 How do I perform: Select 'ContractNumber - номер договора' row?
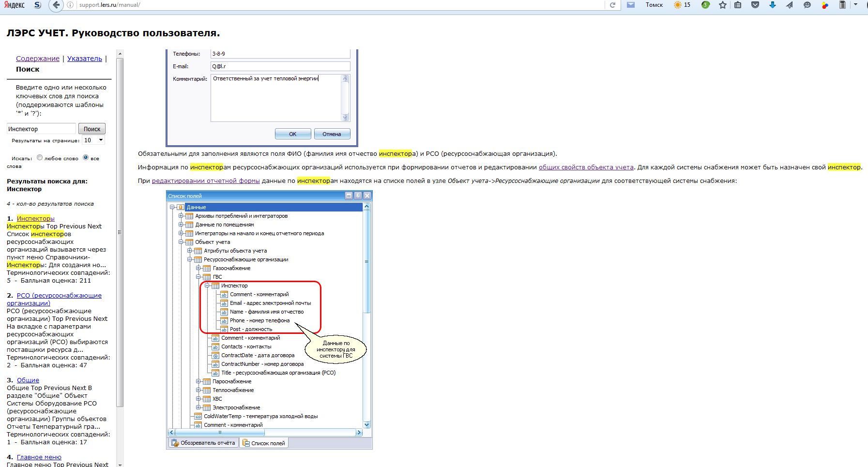262,364
